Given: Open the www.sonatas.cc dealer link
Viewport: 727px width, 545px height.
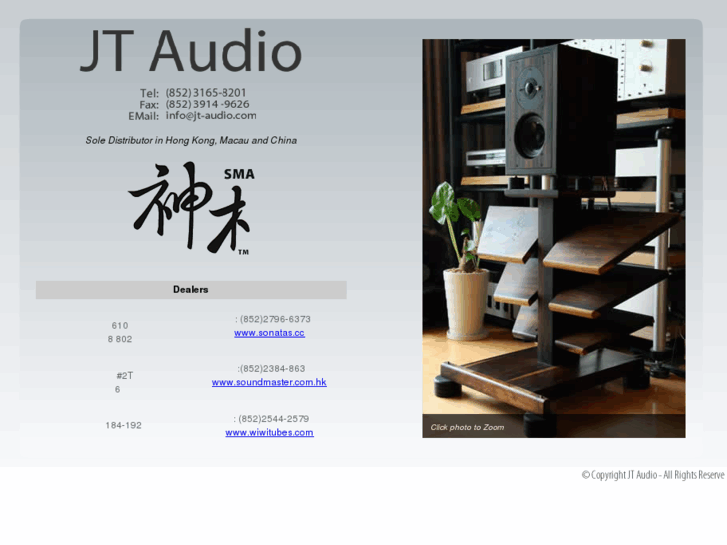Looking at the screenshot, I should 269,333.
